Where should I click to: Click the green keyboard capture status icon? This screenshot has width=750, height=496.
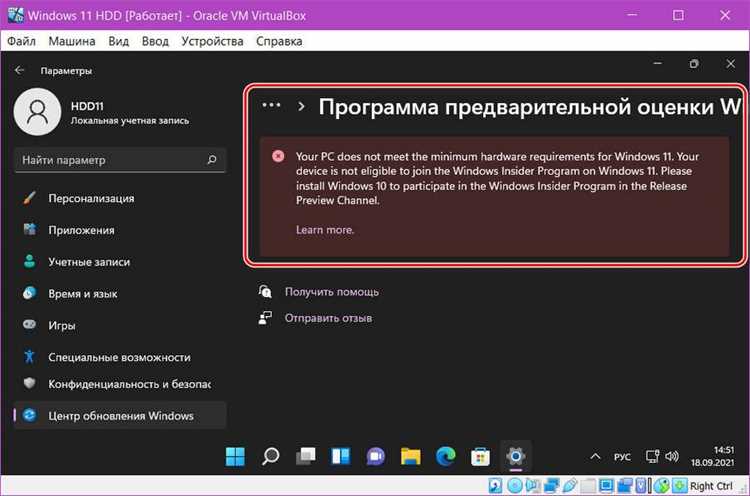(679, 485)
